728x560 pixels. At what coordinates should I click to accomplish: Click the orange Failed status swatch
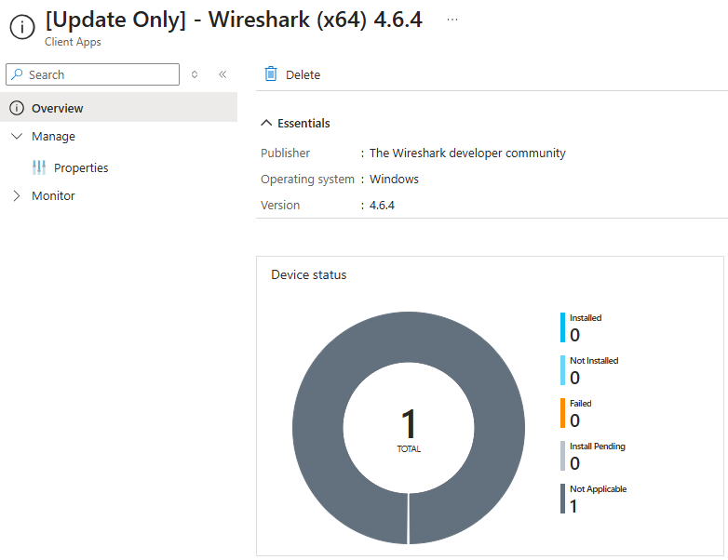pos(562,413)
